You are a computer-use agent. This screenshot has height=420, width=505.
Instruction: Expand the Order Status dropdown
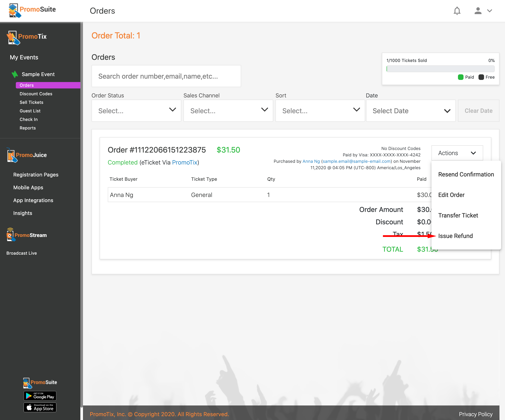coord(136,111)
